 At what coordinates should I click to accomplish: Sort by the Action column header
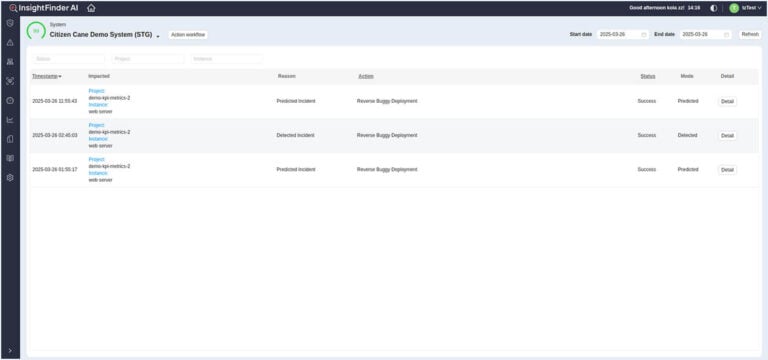pos(366,76)
